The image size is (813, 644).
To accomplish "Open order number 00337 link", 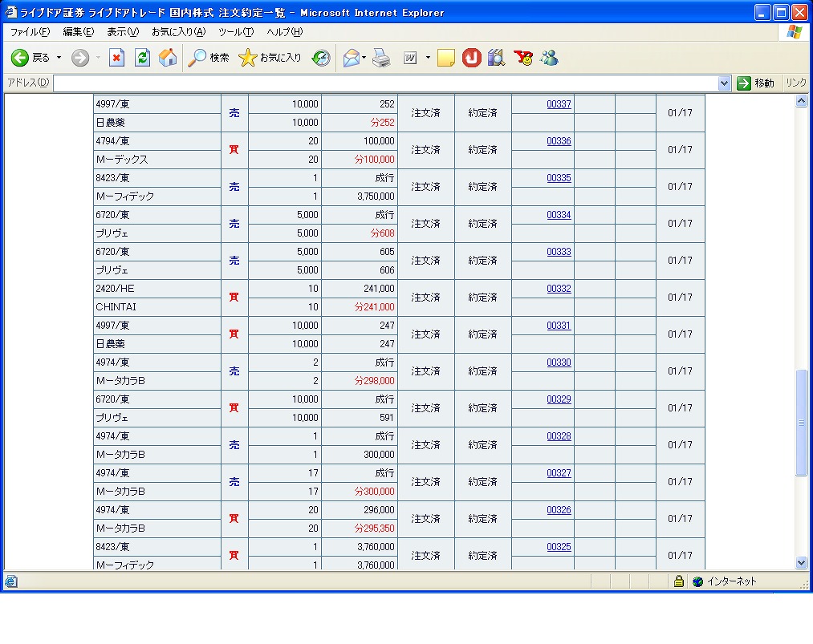I will tap(559, 103).
